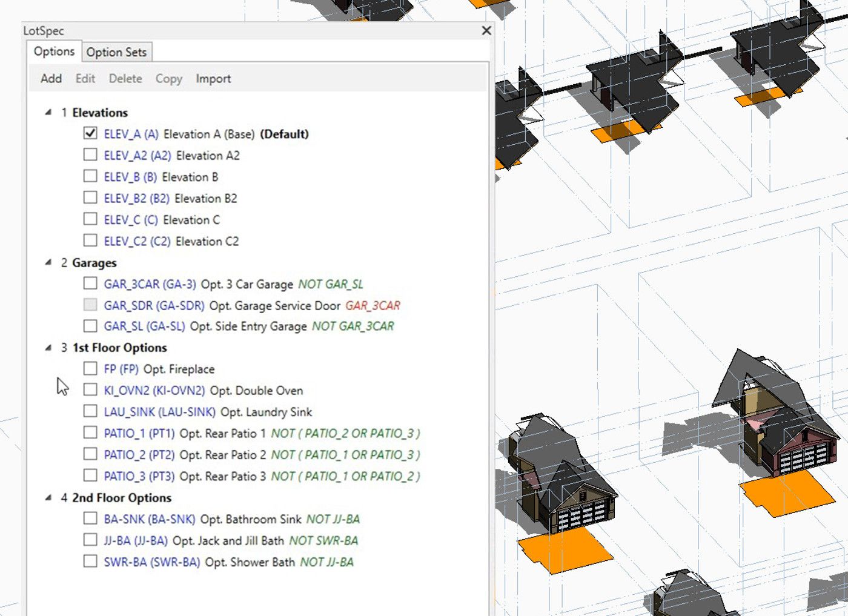This screenshot has height=616, width=848.
Task: Click the Copy command
Action: 168,79
